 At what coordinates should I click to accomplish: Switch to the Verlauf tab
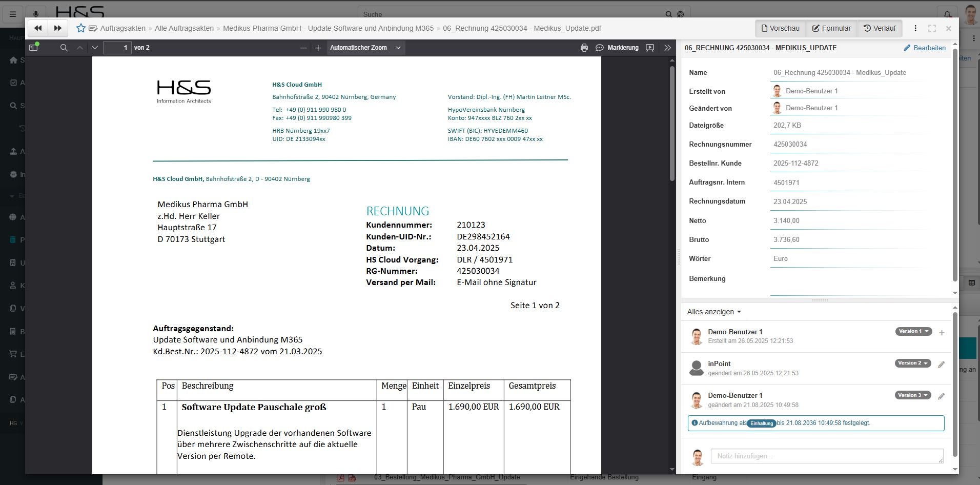coord(880,28)
